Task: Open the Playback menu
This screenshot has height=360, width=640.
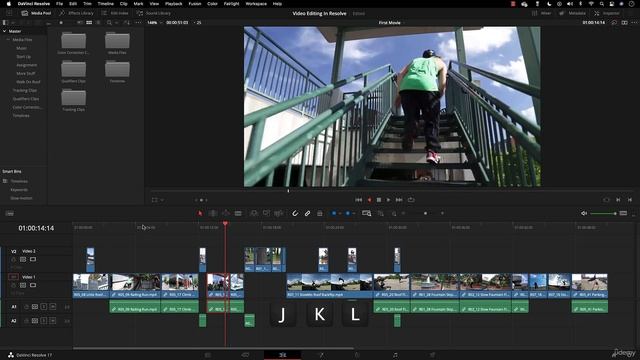Action: [x=173, y=4]
